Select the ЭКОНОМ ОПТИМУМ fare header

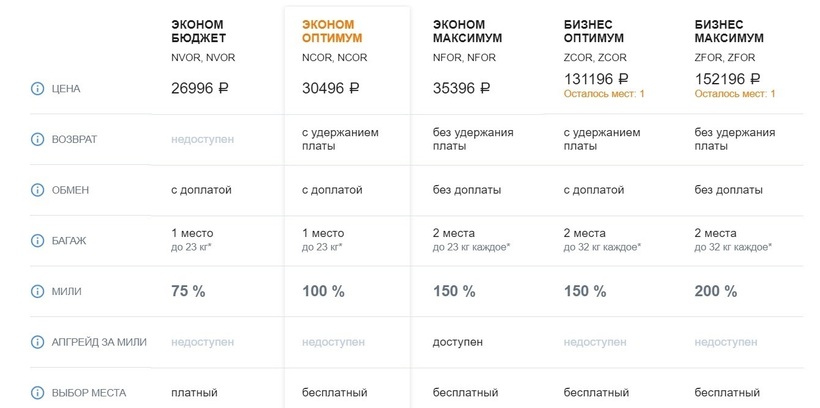coord(332,31)
